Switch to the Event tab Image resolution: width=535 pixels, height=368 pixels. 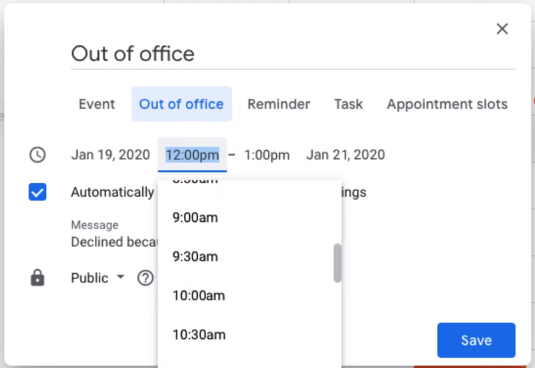tap(97, 104)
